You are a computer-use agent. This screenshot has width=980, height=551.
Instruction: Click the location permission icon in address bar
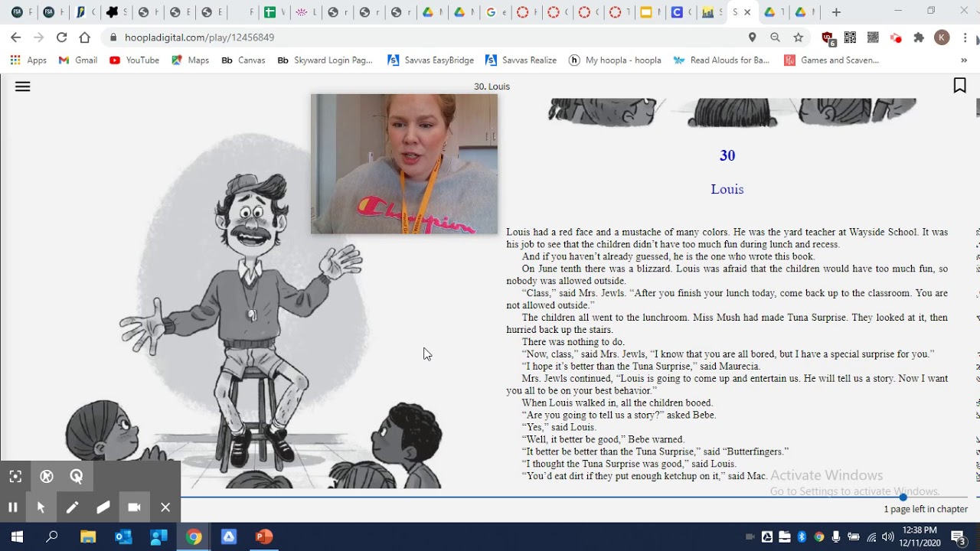[752, 37]
